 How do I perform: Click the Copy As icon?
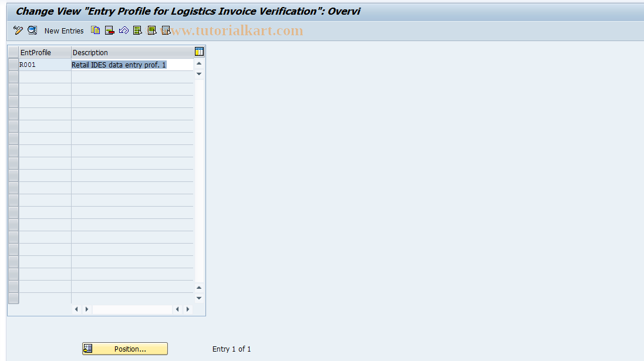pyautogui.click(x=95, y=31)
